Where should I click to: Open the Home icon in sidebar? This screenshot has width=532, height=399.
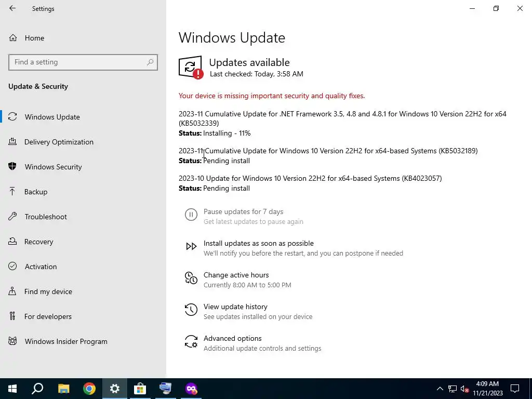click(13, 37)
